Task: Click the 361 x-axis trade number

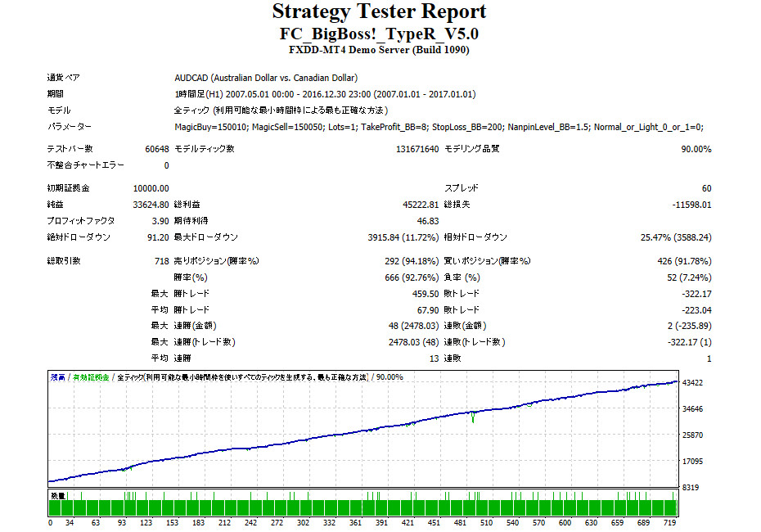Action: (x=356, y=523)
